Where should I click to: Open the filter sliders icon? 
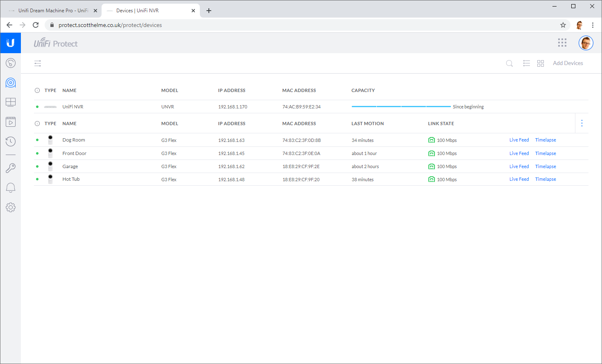click(38, 63)
